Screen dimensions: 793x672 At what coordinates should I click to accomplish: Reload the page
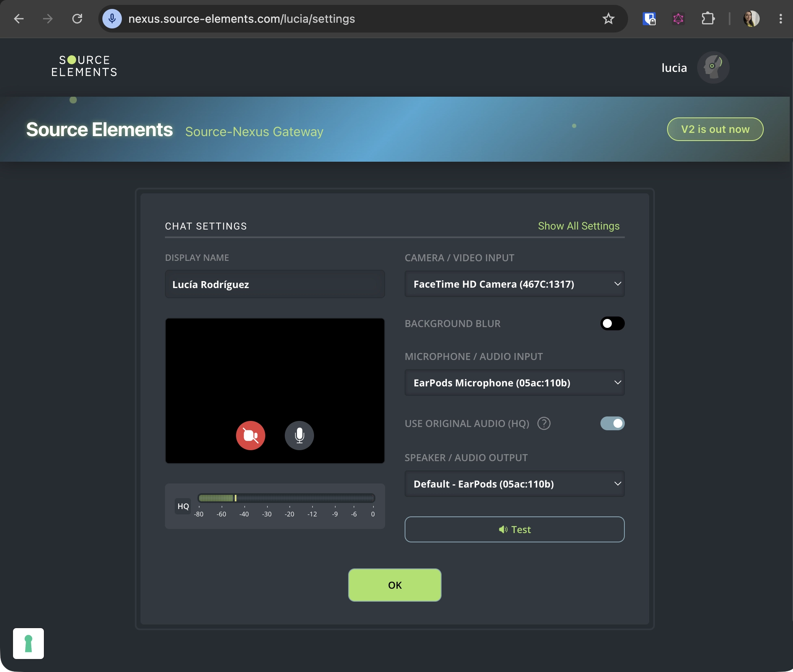77,19
